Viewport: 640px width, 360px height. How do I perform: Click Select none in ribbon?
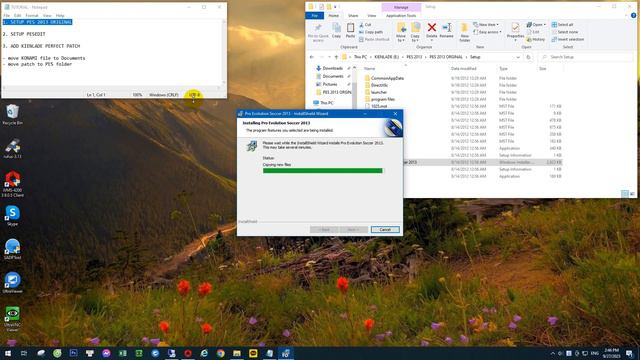point(565,32)
